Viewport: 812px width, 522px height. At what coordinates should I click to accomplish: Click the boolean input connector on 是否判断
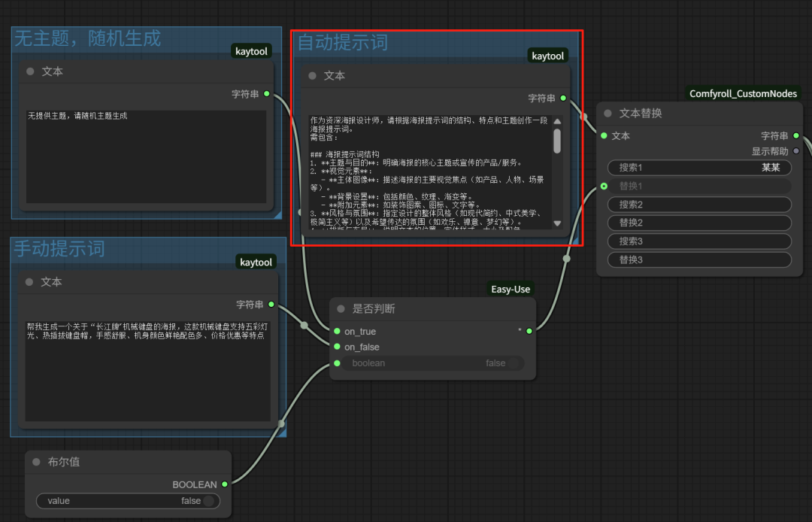click(x=337, y=363)
